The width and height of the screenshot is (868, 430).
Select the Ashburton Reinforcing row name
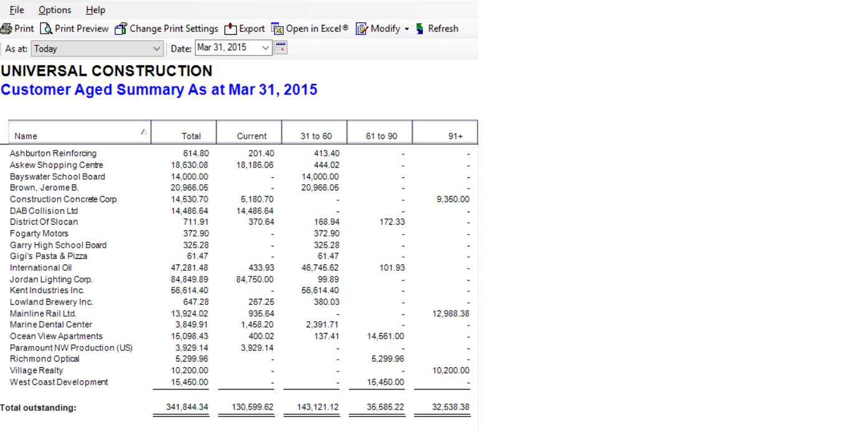53,153
